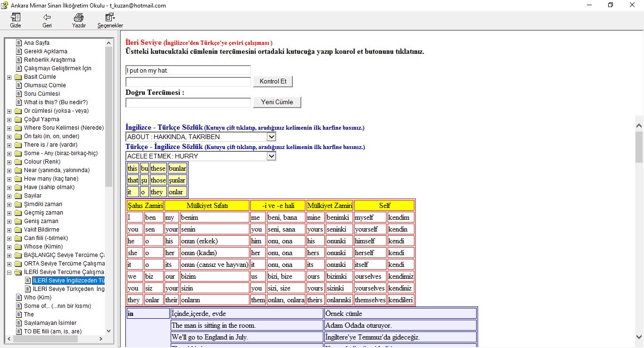Click 'The man is sitting in the room.'
This screenshot has width=644, height=348.
247,325
